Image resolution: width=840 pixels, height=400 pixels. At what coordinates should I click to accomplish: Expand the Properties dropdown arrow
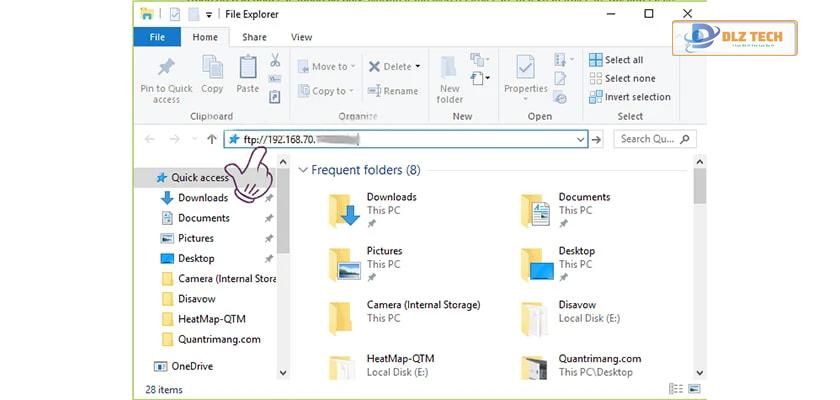point(526,100)
